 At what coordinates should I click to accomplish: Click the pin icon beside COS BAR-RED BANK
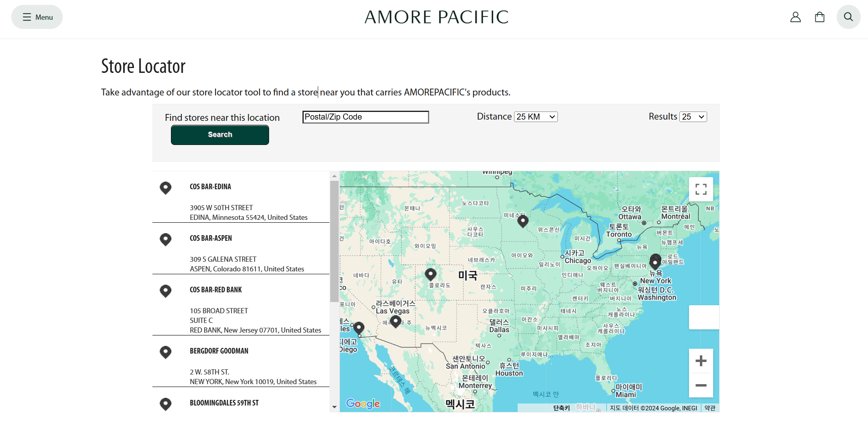tap(165, 291)
